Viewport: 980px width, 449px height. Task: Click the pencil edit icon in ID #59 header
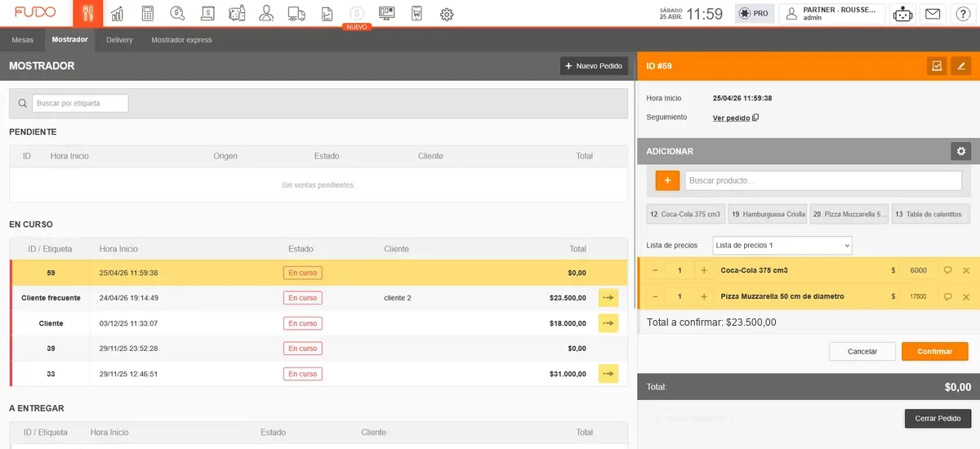960,66
